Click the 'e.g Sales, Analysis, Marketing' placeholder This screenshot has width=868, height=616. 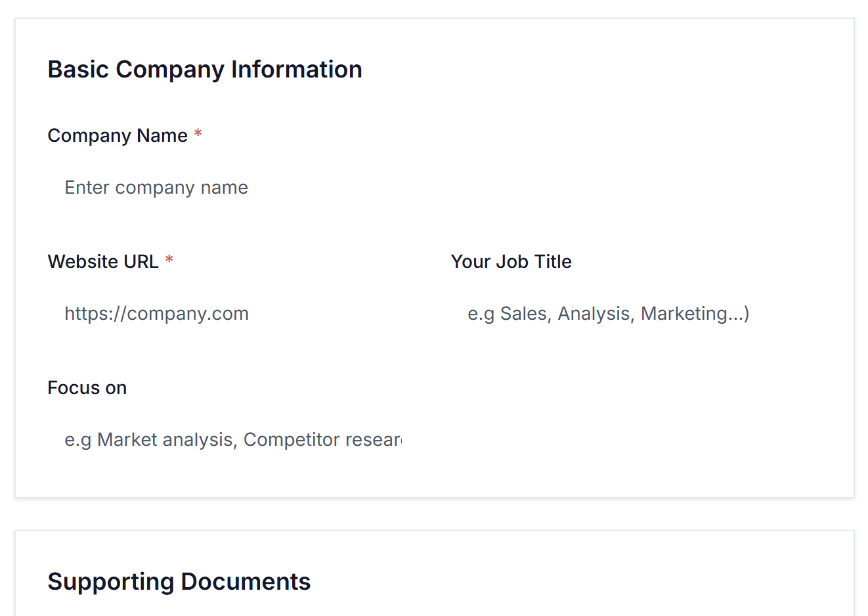click(608, 314)
